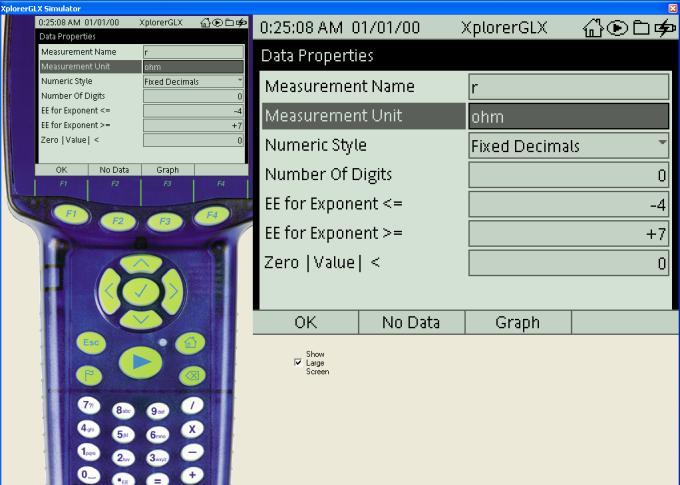Click the F2 key on the handheld
This screenshot has height=485, width=680.
(x=118, y=221)
